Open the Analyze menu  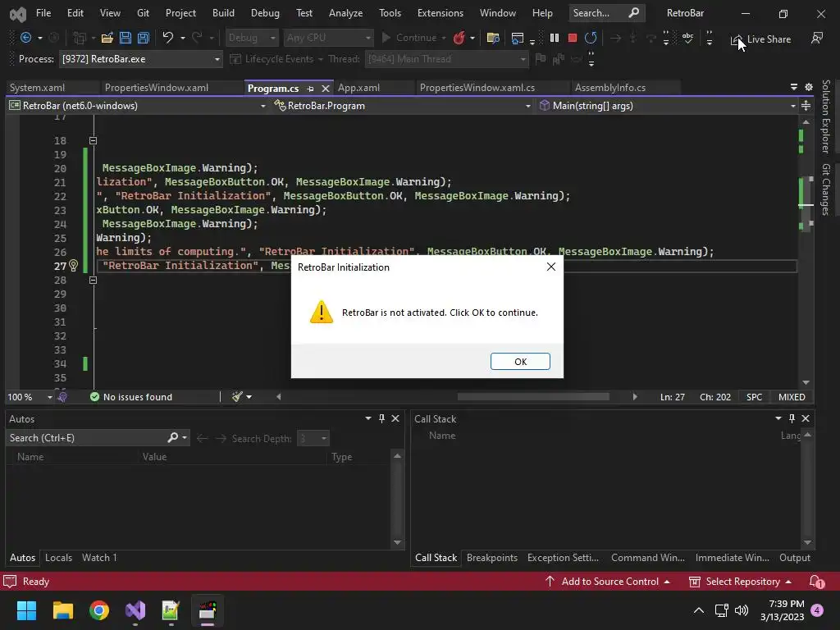coord(345,13)
